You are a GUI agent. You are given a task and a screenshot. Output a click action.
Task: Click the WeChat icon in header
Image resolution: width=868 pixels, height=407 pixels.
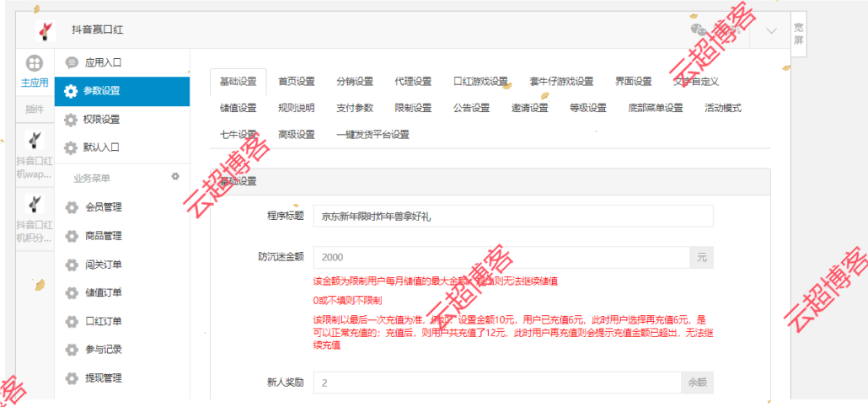tap(699, 29)
